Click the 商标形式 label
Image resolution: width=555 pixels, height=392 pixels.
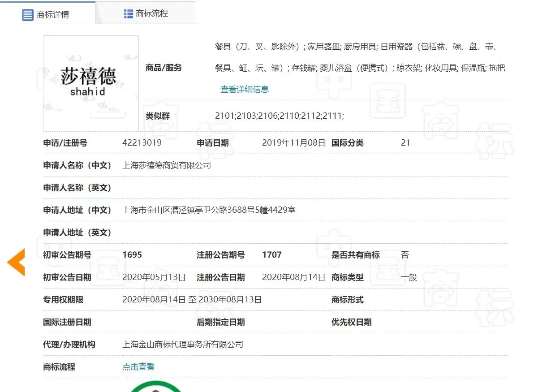(348, 300)
